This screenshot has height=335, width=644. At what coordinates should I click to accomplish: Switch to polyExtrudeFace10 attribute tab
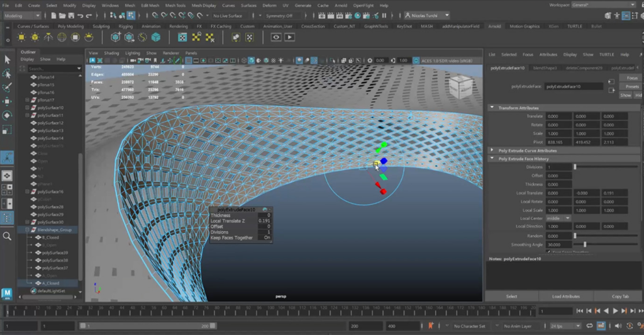[x=508, y=68]
